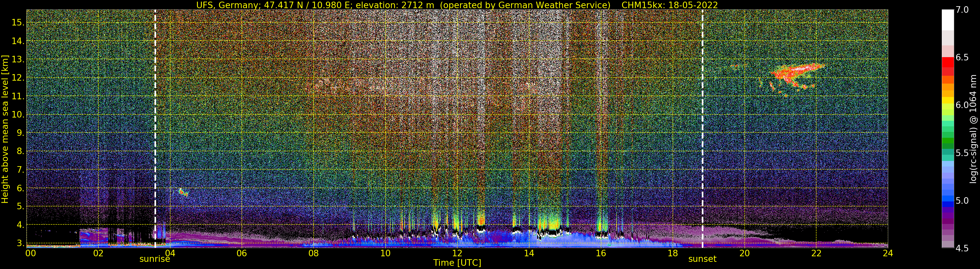The height and width of the screenshot is (269, 980).
Task: Click the x-axis tick label '10'
Action: click(385, 253)
